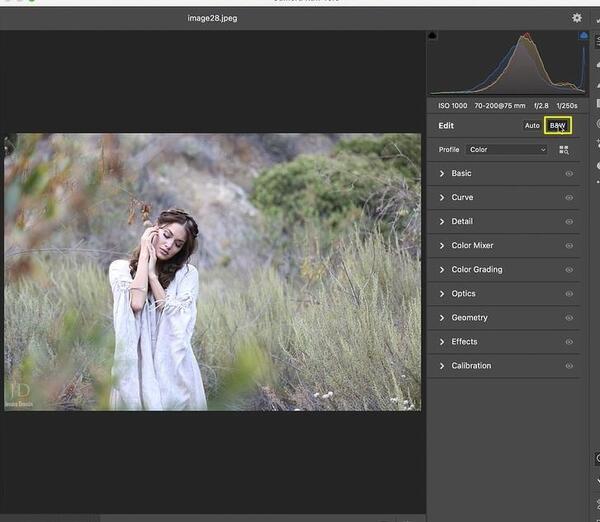Expand the Effects panel chevron
600x522 pixels.
(x=442, y=342)
